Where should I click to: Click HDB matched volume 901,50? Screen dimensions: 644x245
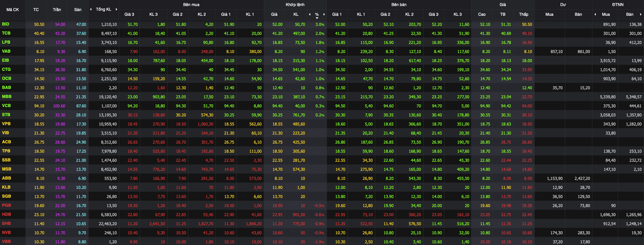(299, 215)
